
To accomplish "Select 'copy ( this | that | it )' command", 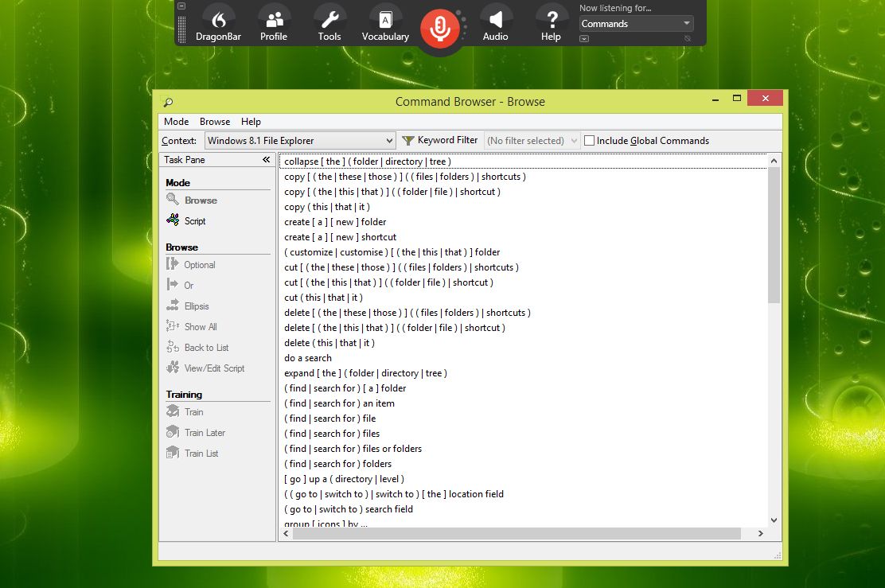I will tap(523, 207).
